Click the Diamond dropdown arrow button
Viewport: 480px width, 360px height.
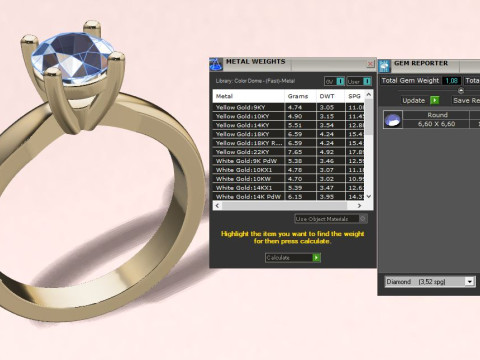pyautogui.click(x=470, y=282)
